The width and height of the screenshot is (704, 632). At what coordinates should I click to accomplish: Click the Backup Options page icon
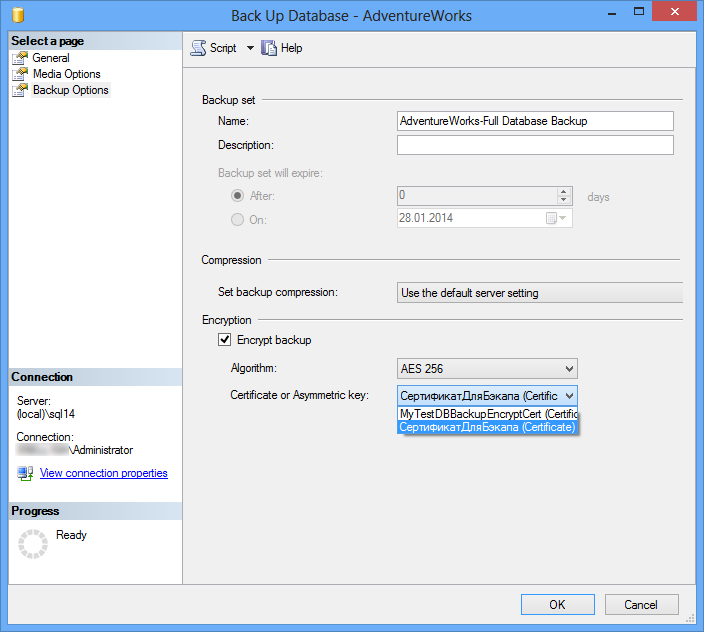tap(20, 90)
